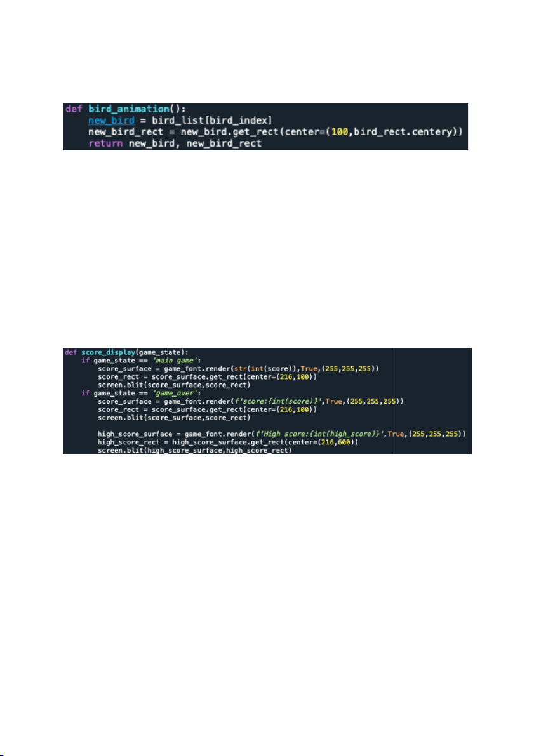The width and height of the screenshot is (534, 756).
Task: Click the yellow 100 number in get_rect
Action: pyautogui.click(x=340, y=131)
